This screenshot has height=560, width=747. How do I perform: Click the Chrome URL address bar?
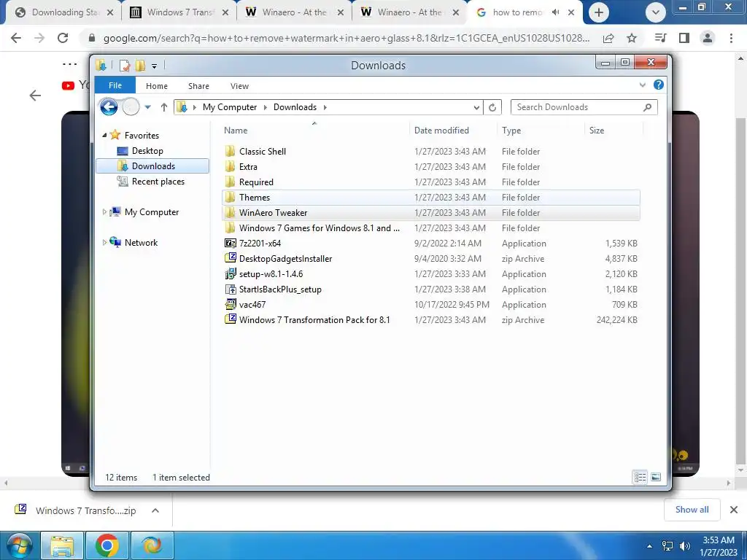click(347, 38)
